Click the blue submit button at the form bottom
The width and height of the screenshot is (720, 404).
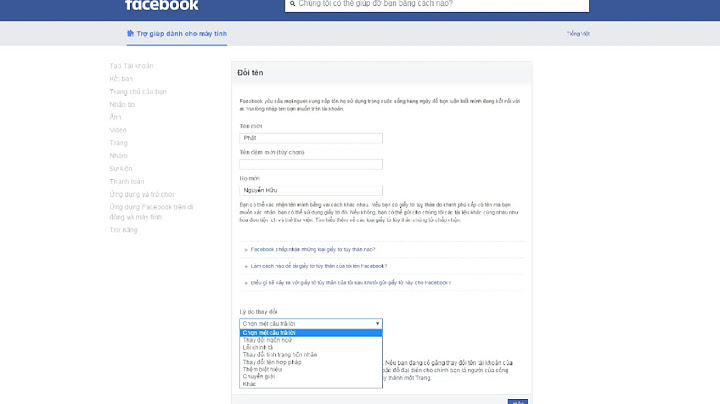point(518,402)
